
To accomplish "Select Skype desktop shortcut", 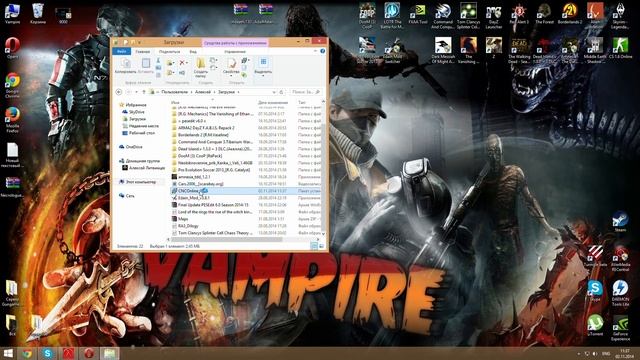I will (595, 291).
